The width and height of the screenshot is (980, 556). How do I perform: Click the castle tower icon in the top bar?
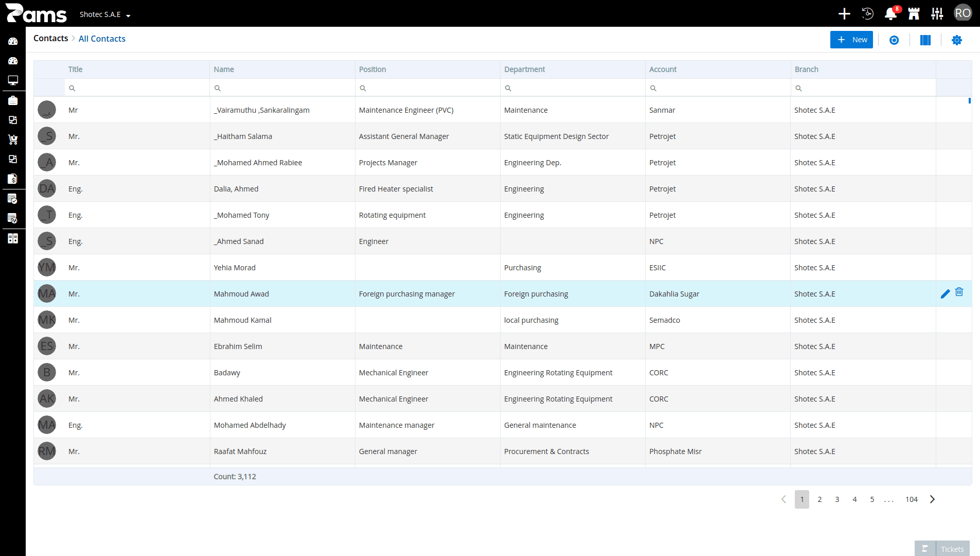(914, 14)
